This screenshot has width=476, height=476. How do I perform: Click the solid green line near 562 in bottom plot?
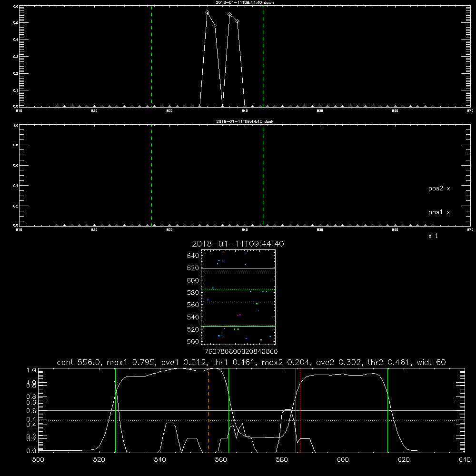(228, 410)
